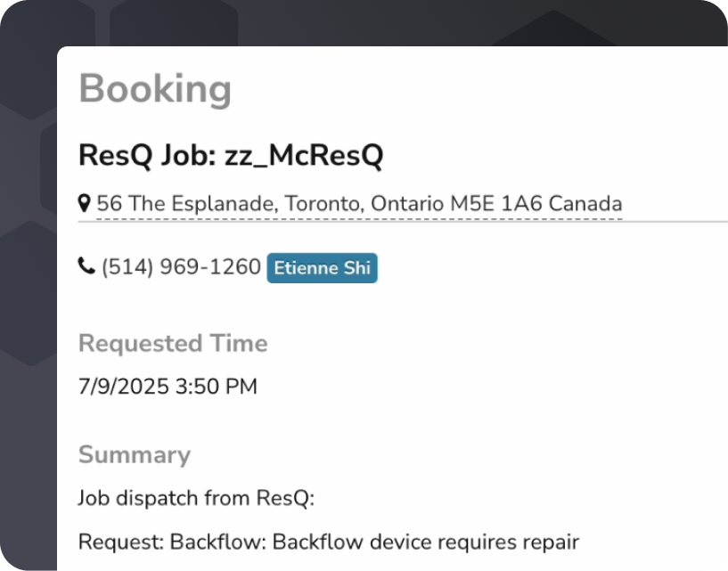Click the Booking heading
This screenshot has height=571, width=728.
pos(155,89)
